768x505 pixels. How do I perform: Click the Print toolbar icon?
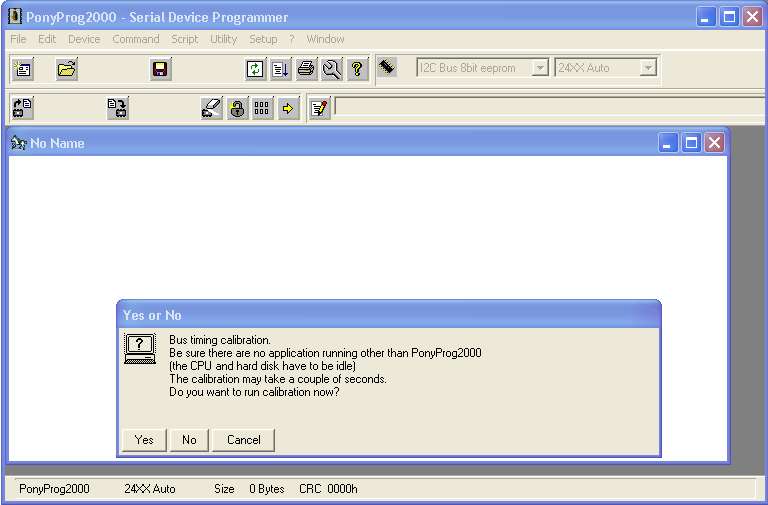[x=306, y=69]
